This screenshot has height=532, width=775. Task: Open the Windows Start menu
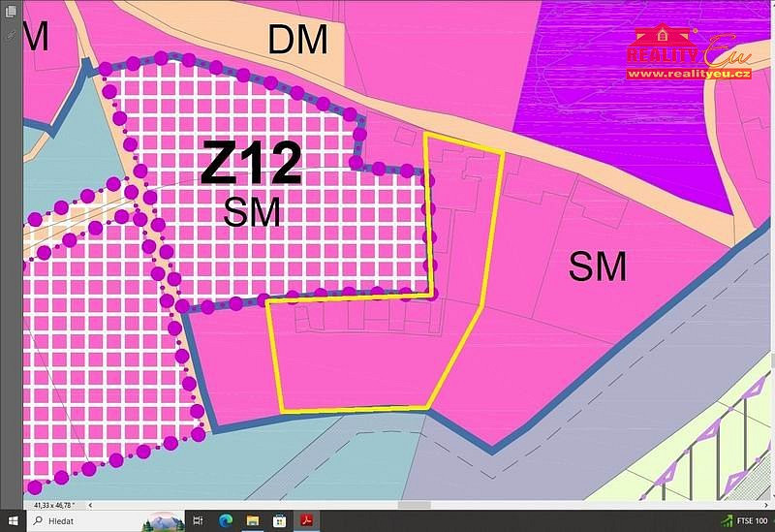click(14, 520)
